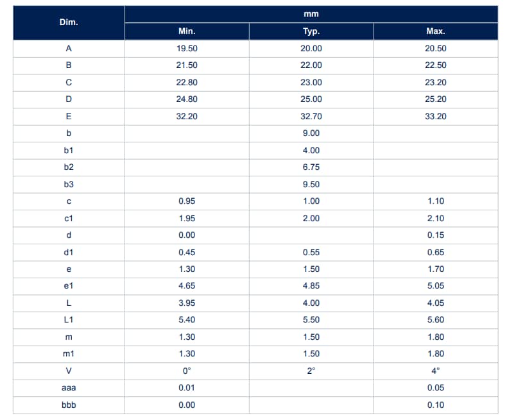This screenshot has width=507, height=420.
Task: Click the m1 dimension label
Action: click(x=69, y=354)
